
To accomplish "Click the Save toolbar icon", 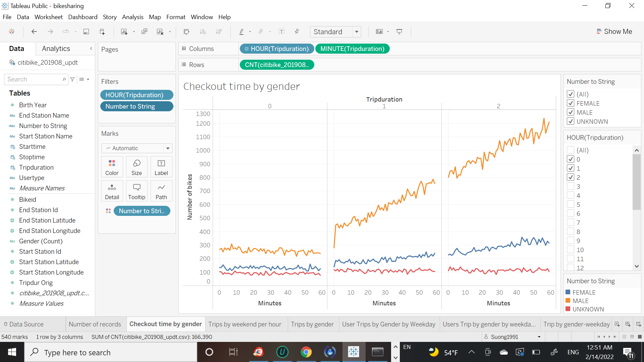I will tap(86, 32).
